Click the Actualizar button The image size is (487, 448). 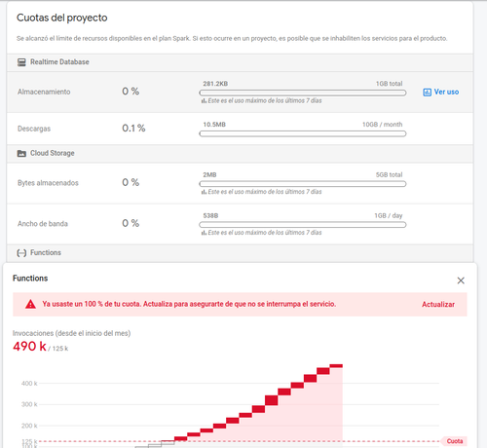[x=438, y=305]
